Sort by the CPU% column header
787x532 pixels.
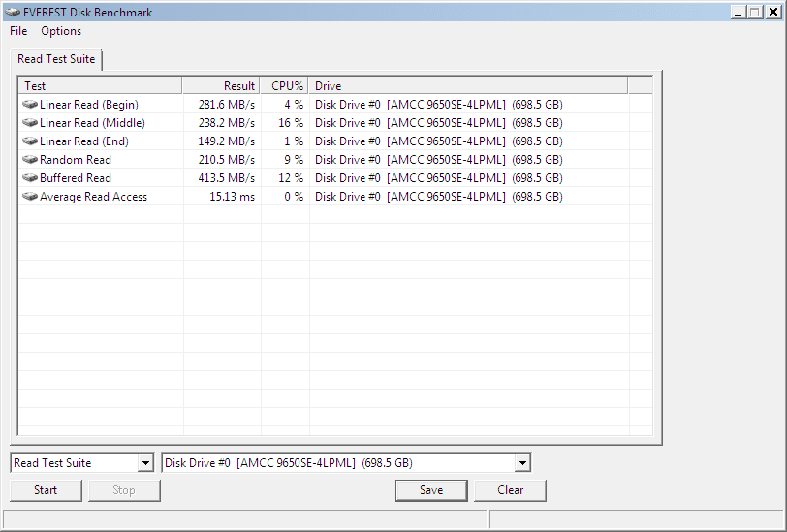[285, 86]
